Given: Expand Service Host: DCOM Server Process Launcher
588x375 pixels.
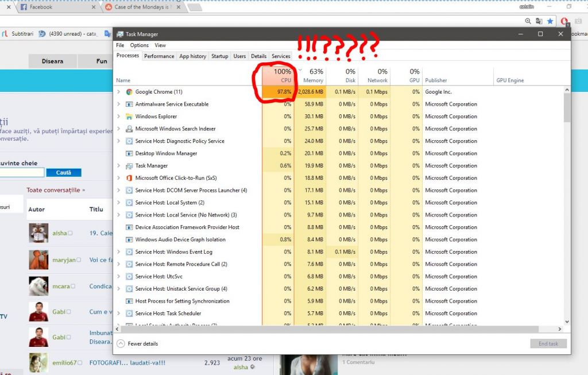Looking at the screenshot, I should click(118, 191).
